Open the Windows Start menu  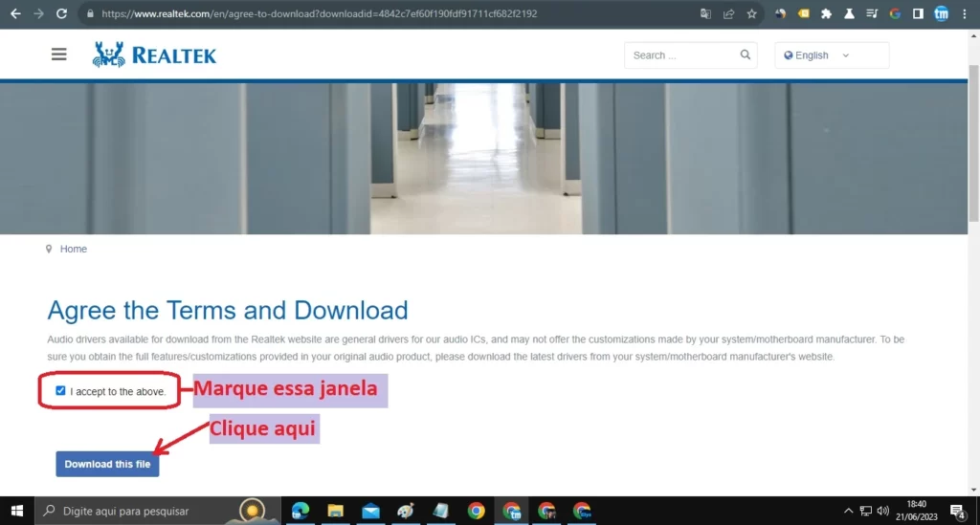click(17, 511)
